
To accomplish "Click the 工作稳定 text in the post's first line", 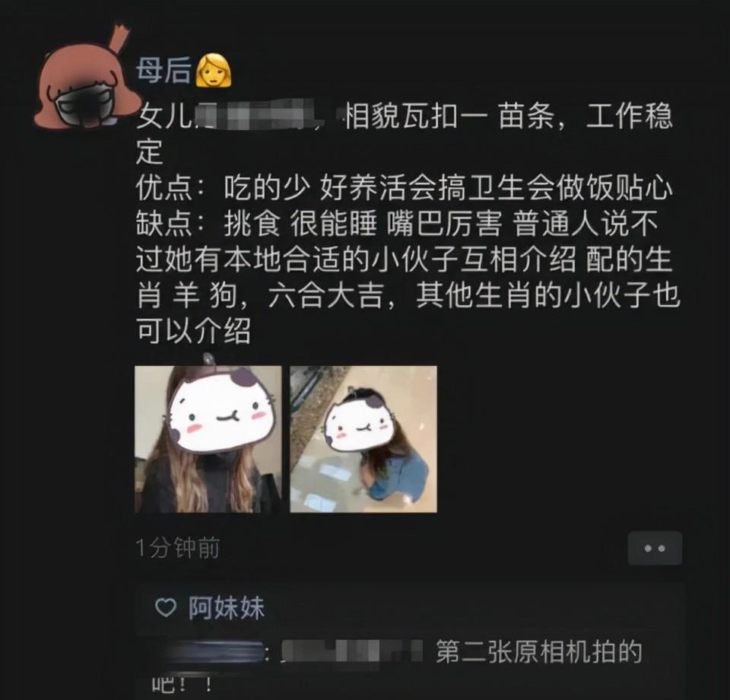I will 630,116.
